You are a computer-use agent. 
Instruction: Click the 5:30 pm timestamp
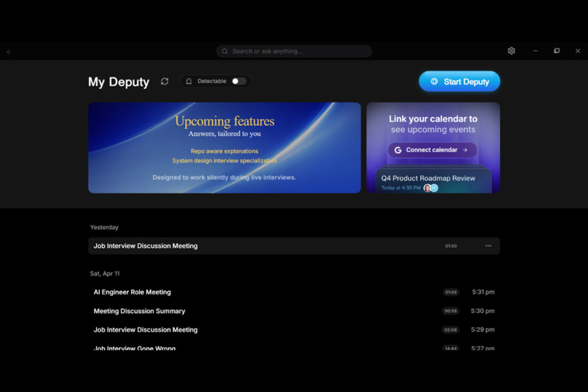click(482, 311)
